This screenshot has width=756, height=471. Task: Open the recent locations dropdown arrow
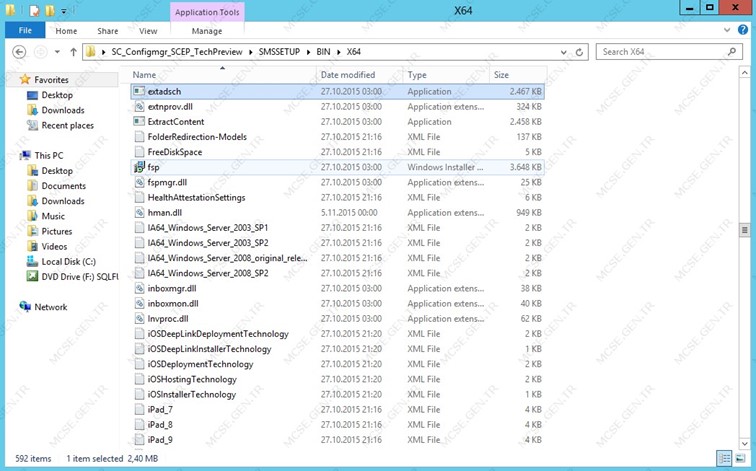click(x=57, y=52)
